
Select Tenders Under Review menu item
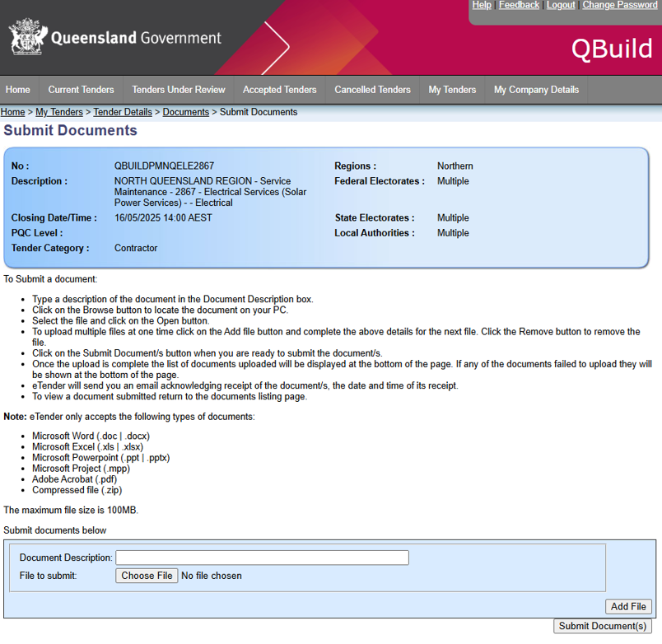(x=178, y=90)
